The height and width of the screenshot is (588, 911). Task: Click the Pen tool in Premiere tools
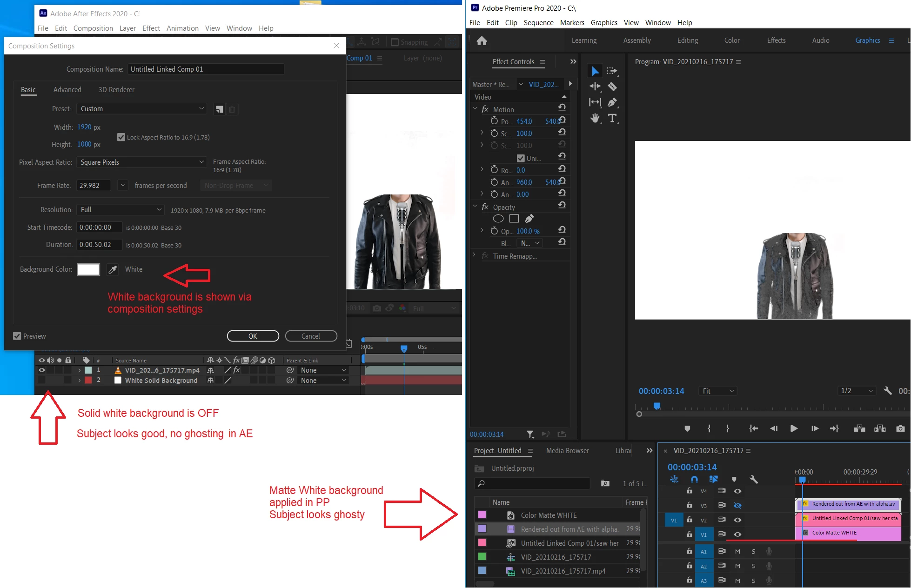pos(612,102)
